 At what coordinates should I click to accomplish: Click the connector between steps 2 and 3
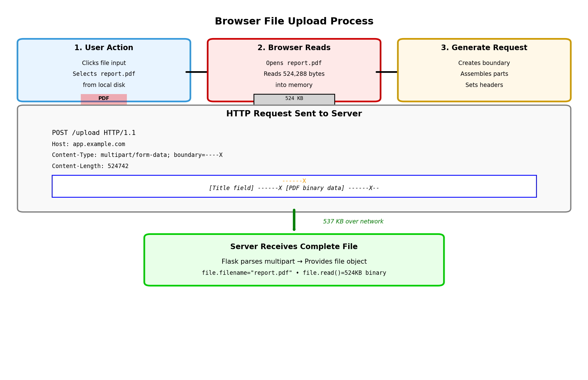pos(387,72)
